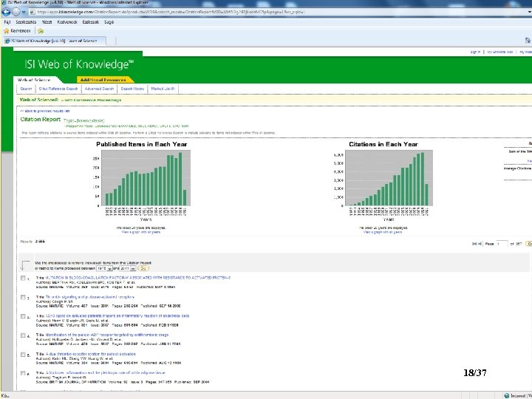The width and height of the screenshot is (532, 399).
Task: Check the box for record 1
Action: (x=23, y=279)
